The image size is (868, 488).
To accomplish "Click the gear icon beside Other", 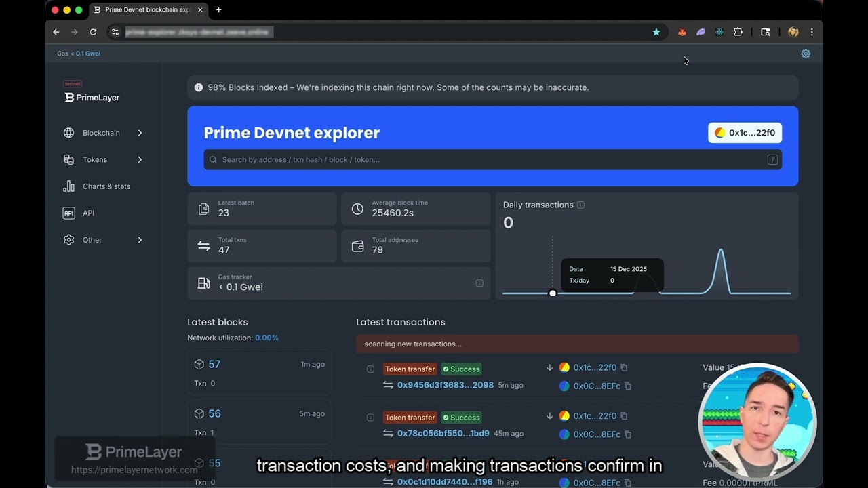I will click(68, 240).
